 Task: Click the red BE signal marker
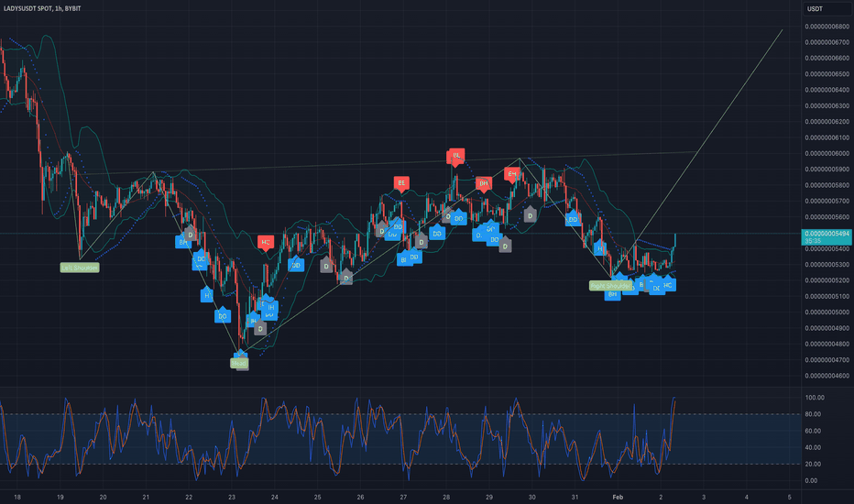401,183
